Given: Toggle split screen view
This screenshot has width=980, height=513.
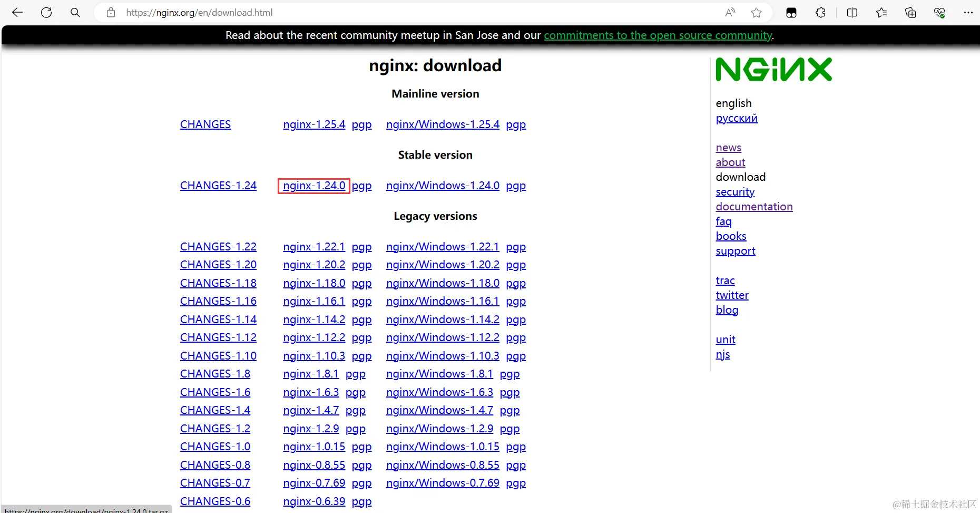Looking at the screenshot, I should click(x=852, y=12).
